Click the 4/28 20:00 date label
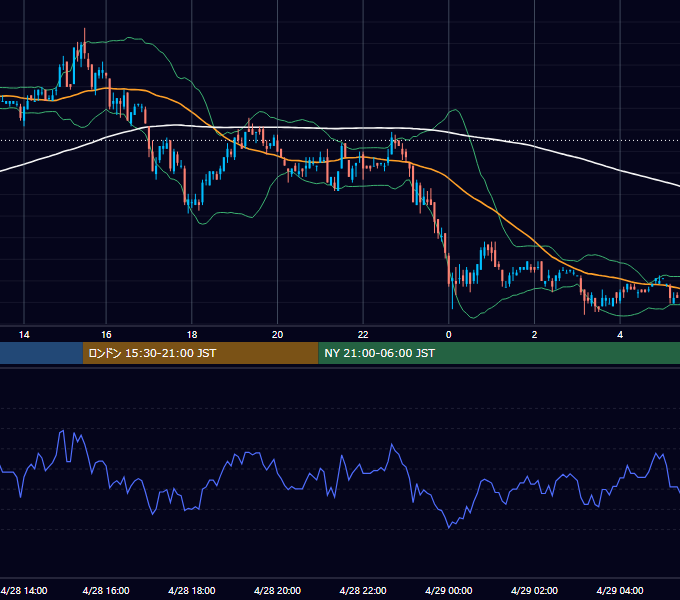The image size is (680, 600). (278, 590)
